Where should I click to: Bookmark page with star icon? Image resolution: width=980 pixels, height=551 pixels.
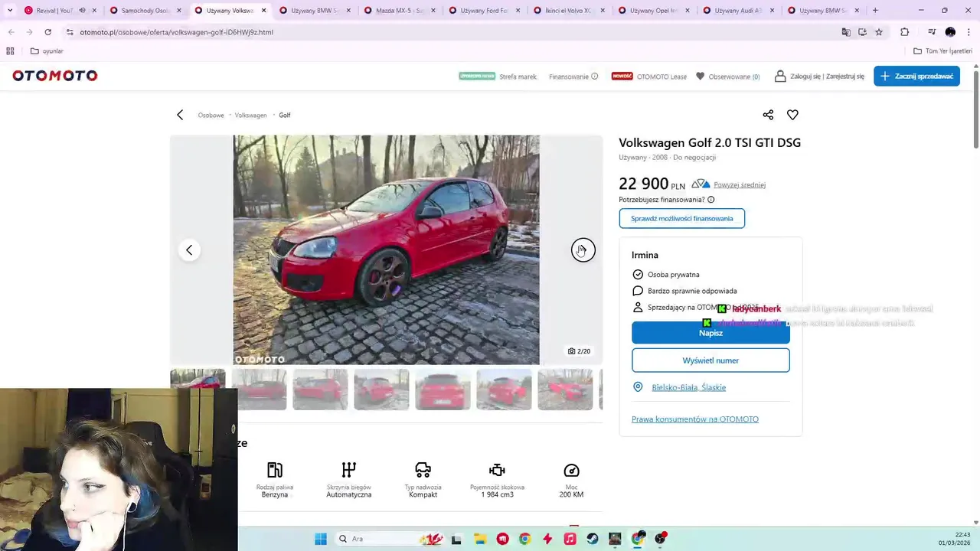pos(879,32)
